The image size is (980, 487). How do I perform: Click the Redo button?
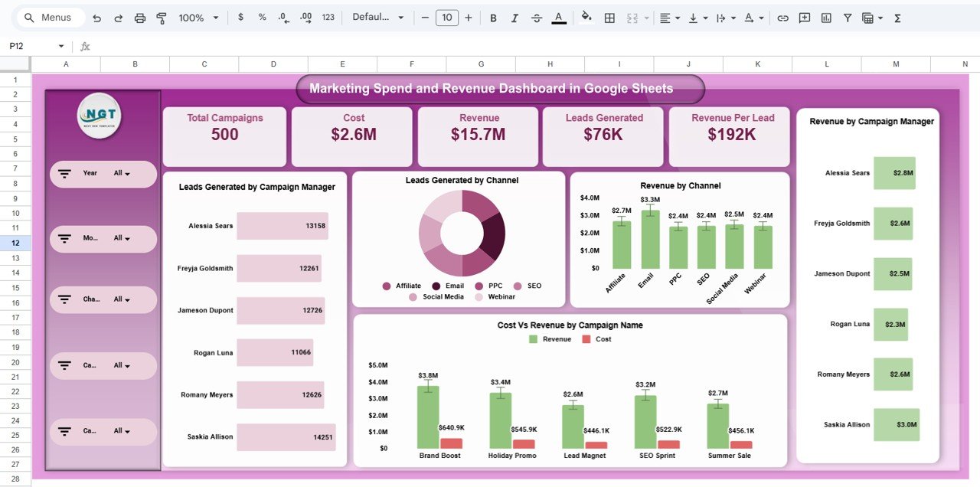tap(118, 17)
